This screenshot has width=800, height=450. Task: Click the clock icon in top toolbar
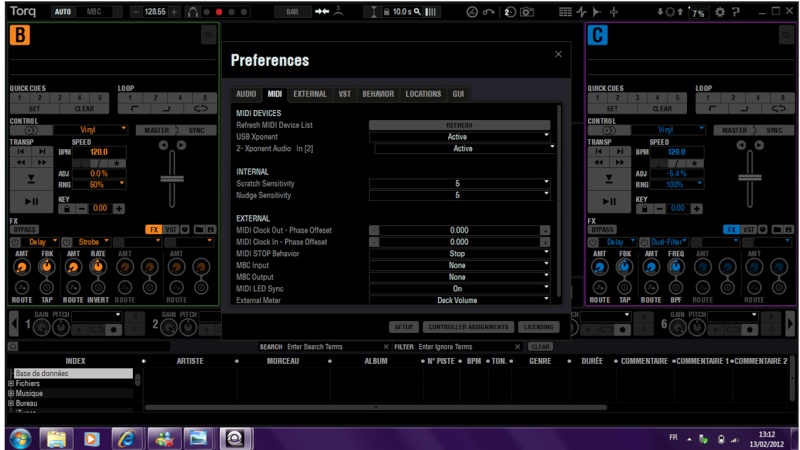point(472,12)
